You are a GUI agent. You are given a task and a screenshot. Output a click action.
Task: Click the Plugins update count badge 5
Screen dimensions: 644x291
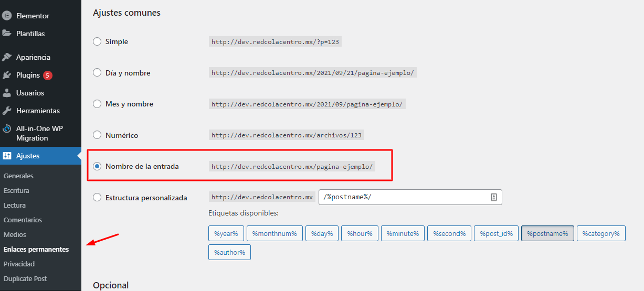[x=48, y=75]
